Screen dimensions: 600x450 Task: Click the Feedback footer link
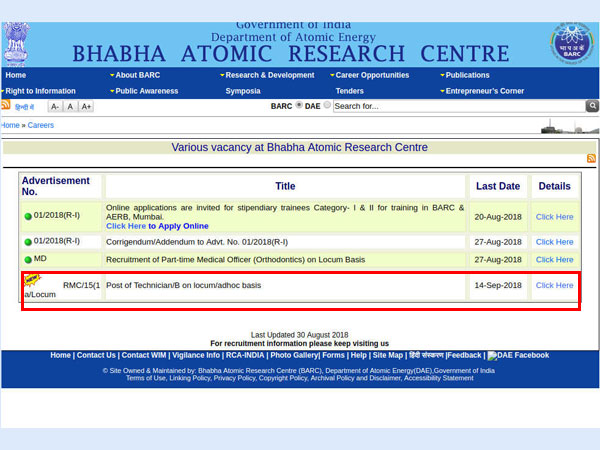click(x=464, y=355)
